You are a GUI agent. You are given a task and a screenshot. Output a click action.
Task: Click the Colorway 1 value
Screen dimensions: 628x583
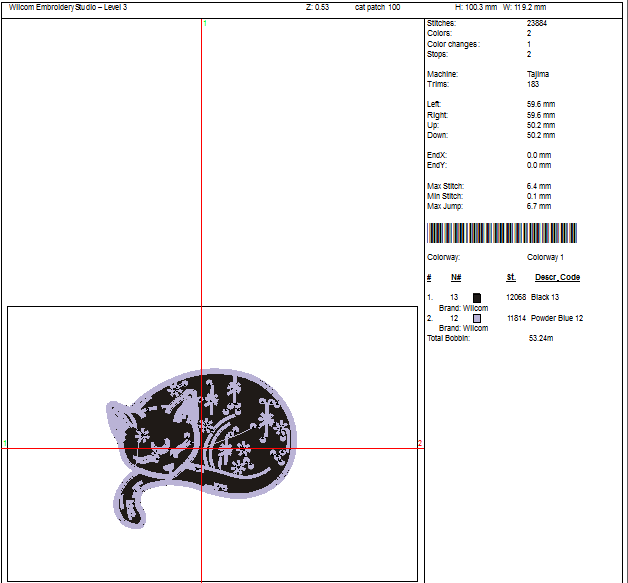pyautogui.click(x=546, y=257)
